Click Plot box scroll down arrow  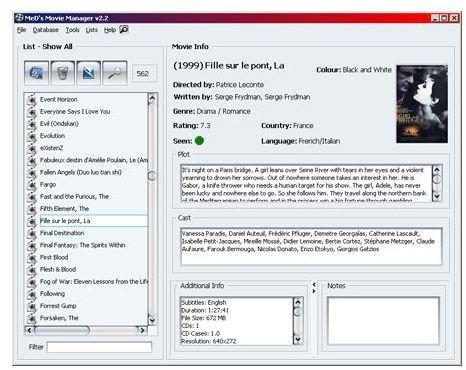coord(437,197)
